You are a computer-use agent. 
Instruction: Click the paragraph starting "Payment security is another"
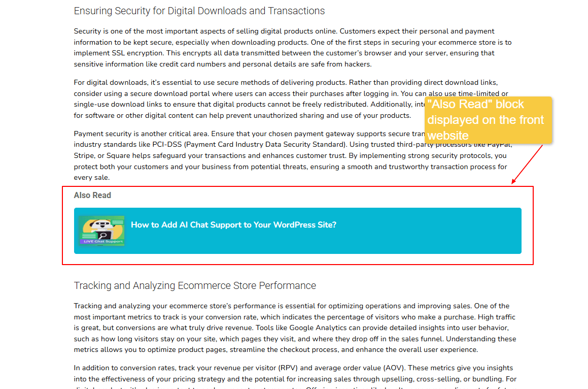pyautogui.click(x=293, y=155)
